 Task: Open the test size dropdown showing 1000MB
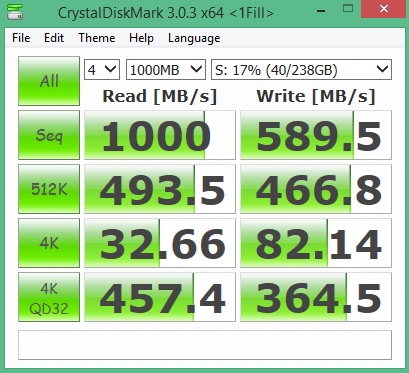pos(166,70)
